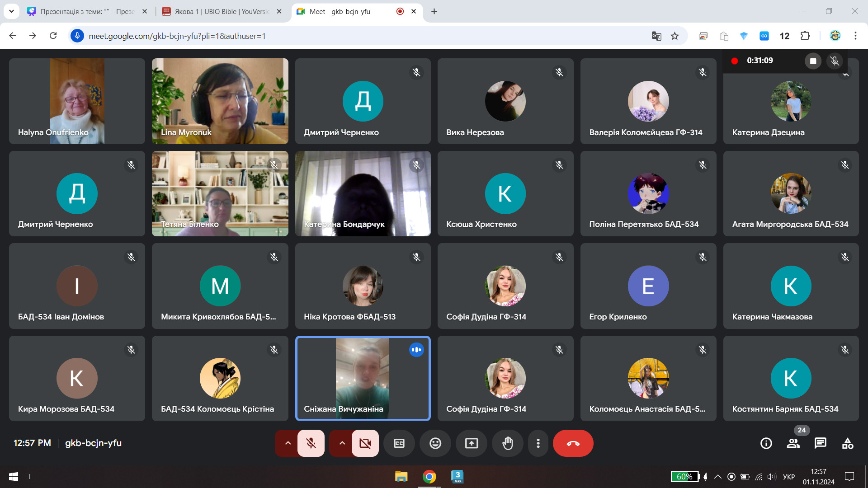Switch to the Якова 1 UBIO Bible tab

[x=222, y=11]
